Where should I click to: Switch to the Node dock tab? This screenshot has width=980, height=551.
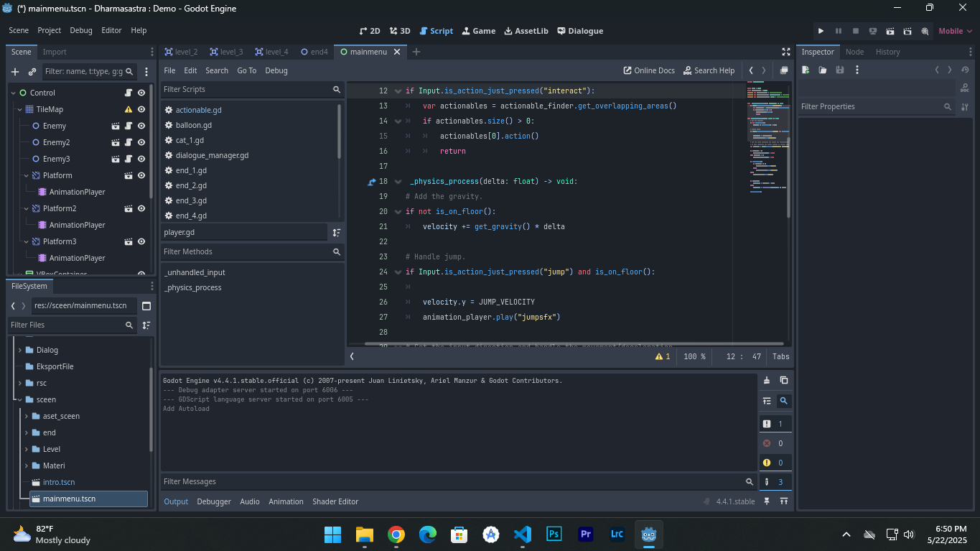coord(854,52)
